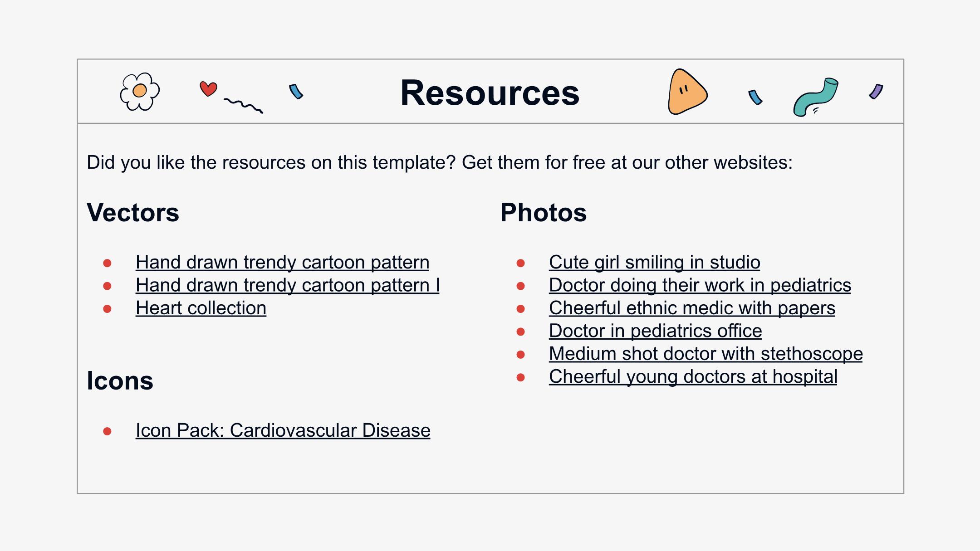The height and width of the screenshot is (551, 980).
Task: Select the black squiggly line doodle
Action: (243, 105)
